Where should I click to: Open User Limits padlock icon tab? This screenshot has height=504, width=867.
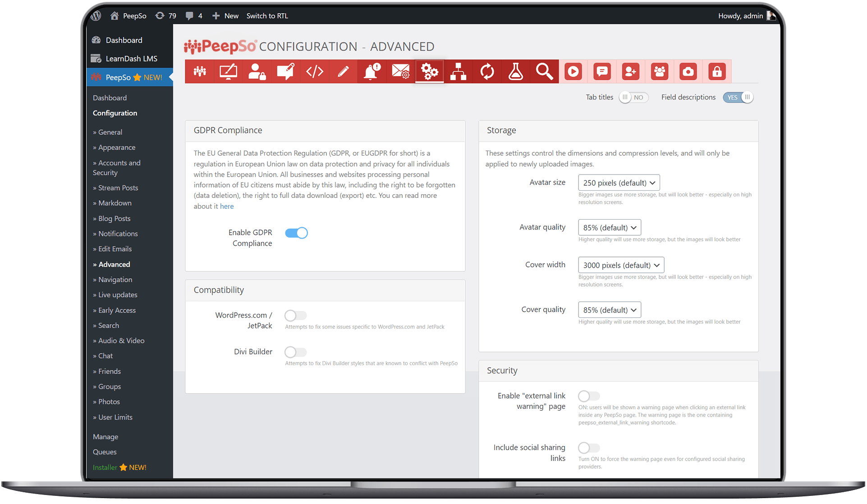point(717,72)
